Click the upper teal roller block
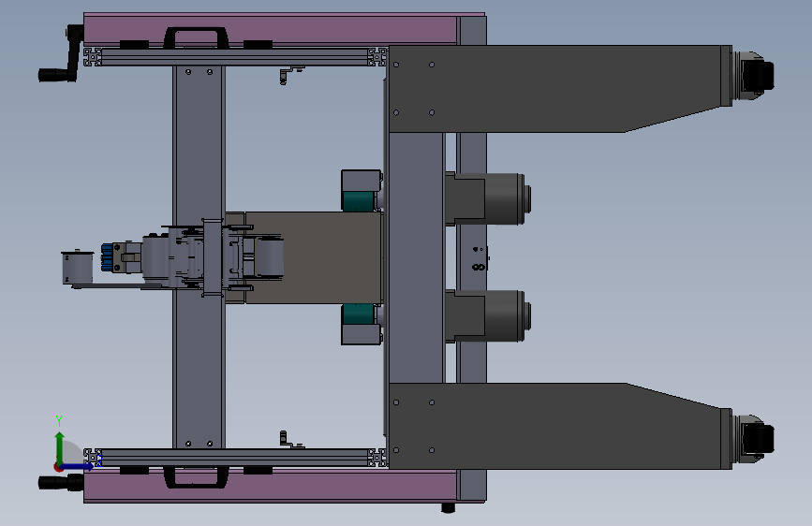Image resolution: width=812 pixels, height=526 pixels. click(358, 201)
